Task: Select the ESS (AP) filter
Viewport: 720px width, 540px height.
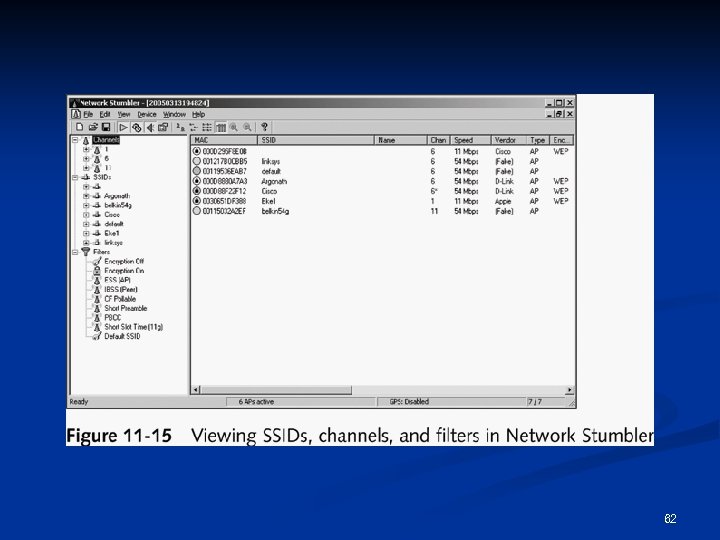Action: (118, 280)
